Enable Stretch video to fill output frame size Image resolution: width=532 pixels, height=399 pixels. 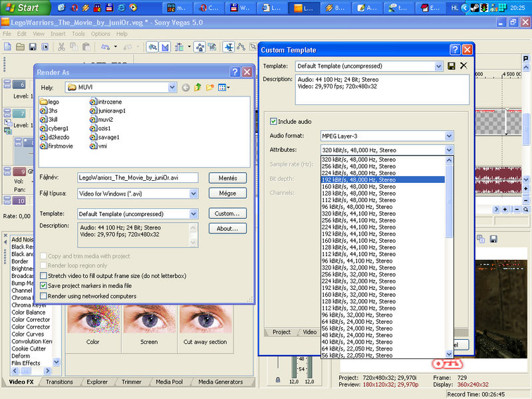click(x=43, y=275)
